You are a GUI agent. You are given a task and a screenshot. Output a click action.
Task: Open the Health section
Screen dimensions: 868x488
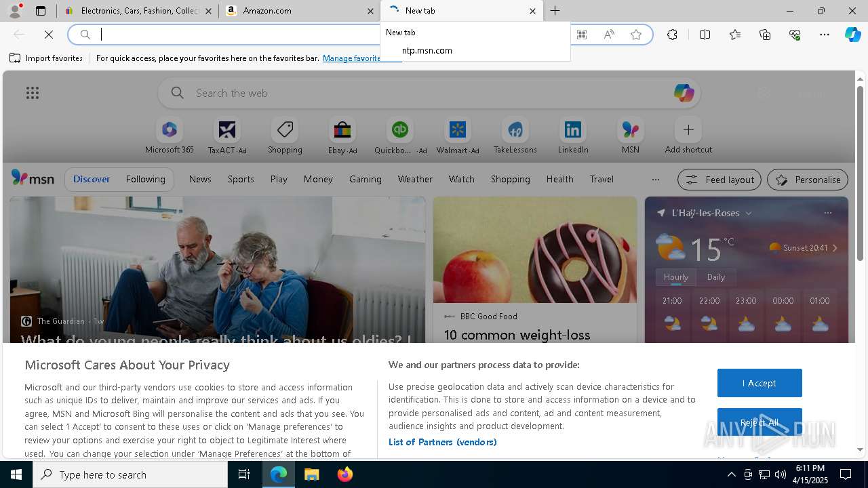pyautogui.click(x=559, y=179)
